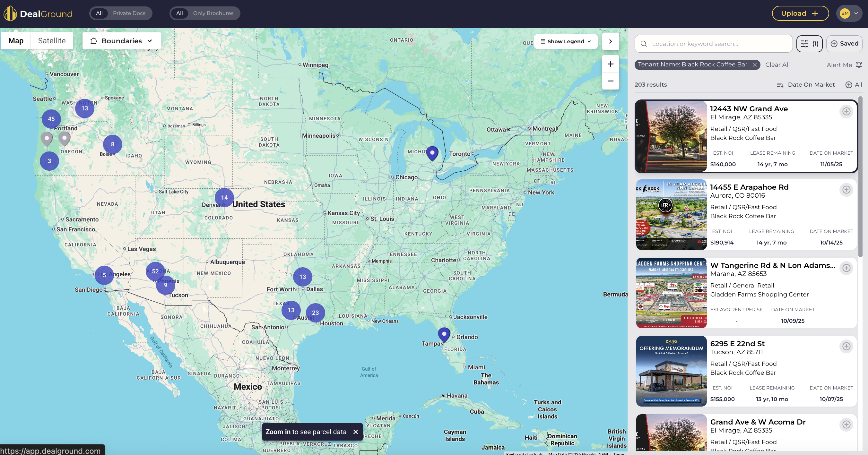The width and height of the screenshot is (868, 455).
Task: Click the 52 cluster marker near Phoenix
Action: coord(155,271)
